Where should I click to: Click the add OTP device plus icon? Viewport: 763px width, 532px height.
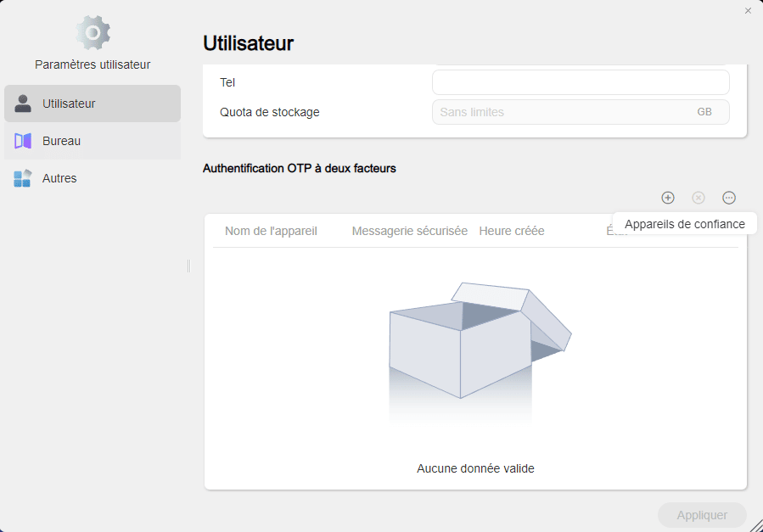tap(668, 198)
